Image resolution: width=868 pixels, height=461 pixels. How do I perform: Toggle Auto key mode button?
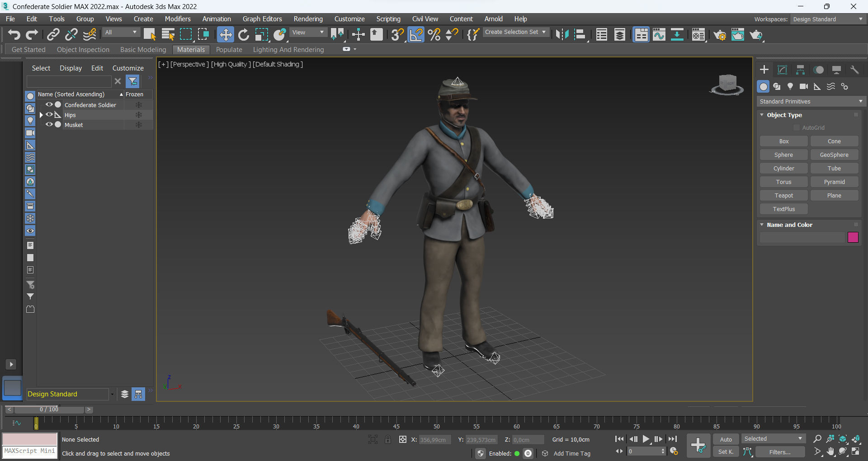726,439
